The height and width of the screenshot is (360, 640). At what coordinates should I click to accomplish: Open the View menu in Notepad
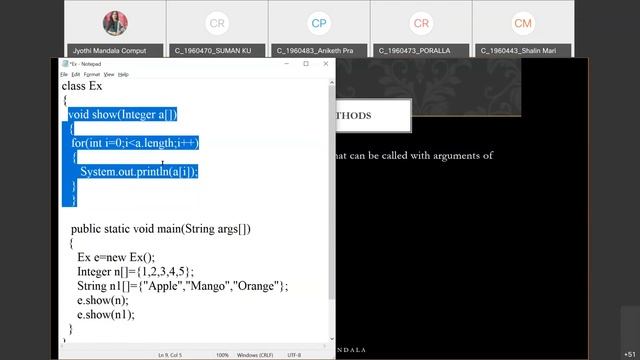click(x=109, y=75)
